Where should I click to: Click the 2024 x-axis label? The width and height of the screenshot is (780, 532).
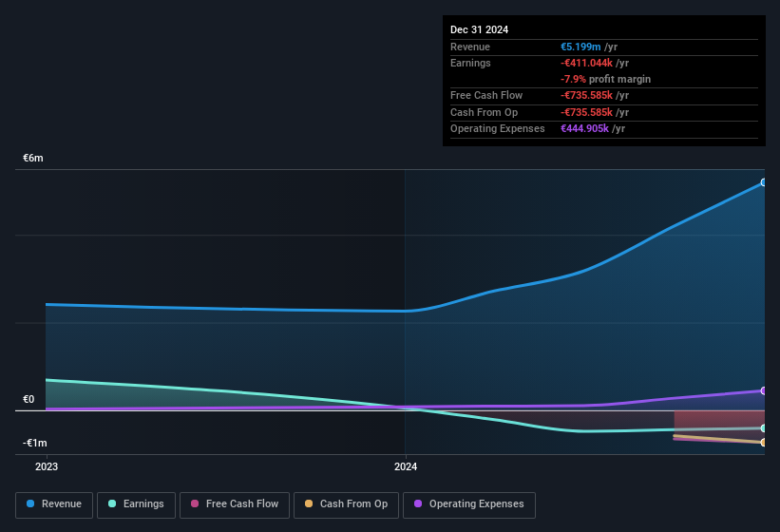click(x=406, y=466)
